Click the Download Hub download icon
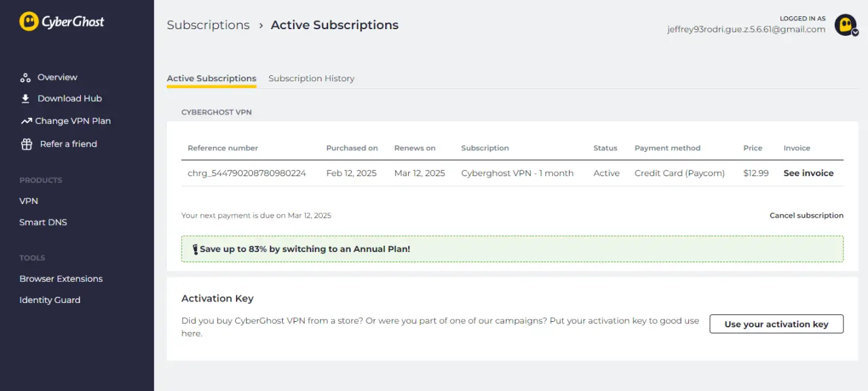868x391 pixels. [26, 99]
